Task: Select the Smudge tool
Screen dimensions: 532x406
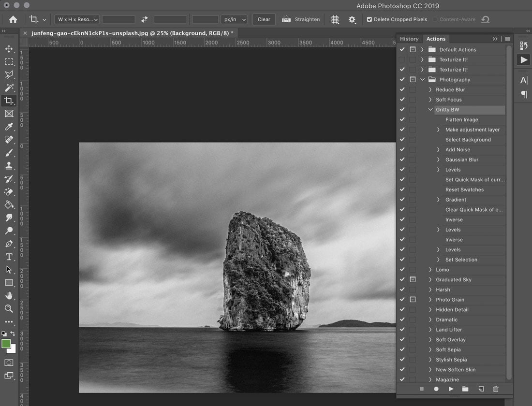Action: tap(9, 217)
